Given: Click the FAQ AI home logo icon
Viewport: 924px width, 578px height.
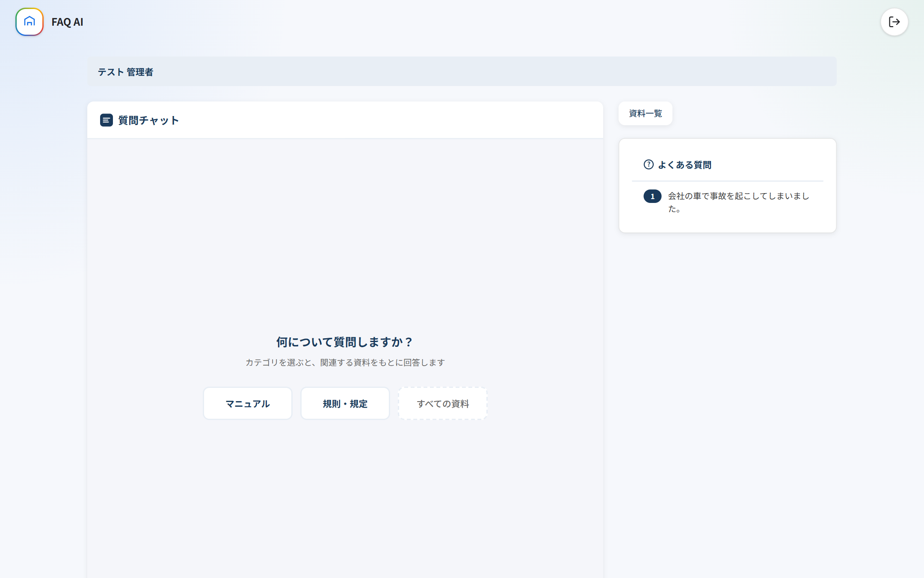Looking at the screenshot, I should (30, 22).
